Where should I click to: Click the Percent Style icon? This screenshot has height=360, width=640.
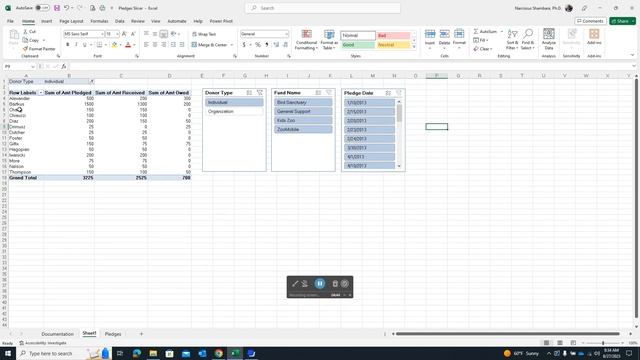coord(258,44)
